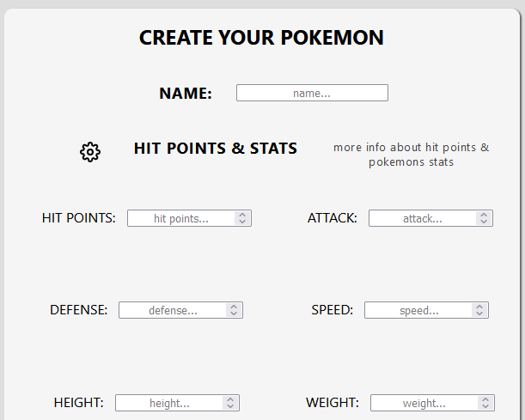This screenshot has width=525, height=420.
Task: Focus the NAME text input field
Action: [312, 93]
